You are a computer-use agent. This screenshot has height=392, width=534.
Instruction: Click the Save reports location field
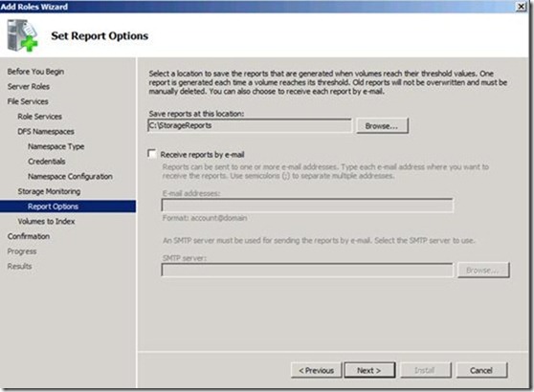pyautogui.click(x=250, y=125)
